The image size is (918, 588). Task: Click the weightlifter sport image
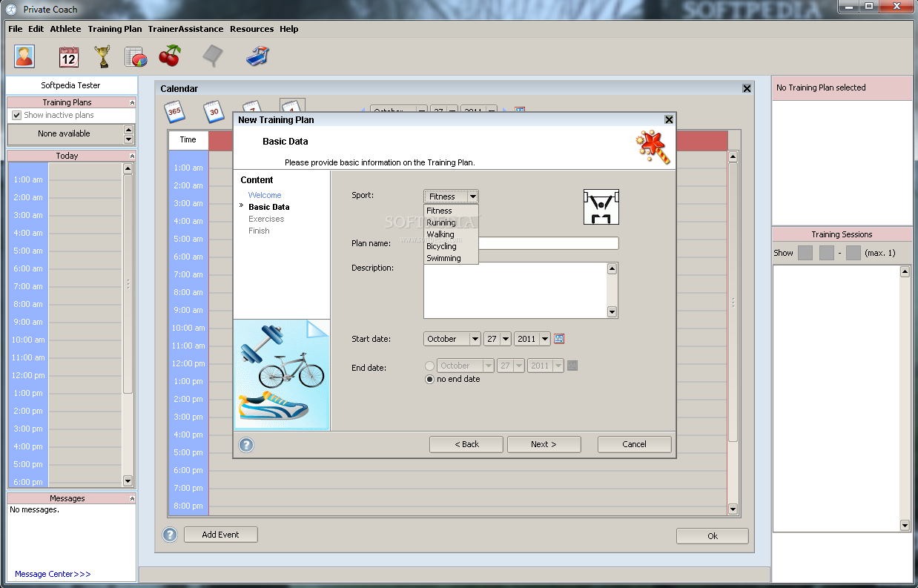tap(601, 207)
